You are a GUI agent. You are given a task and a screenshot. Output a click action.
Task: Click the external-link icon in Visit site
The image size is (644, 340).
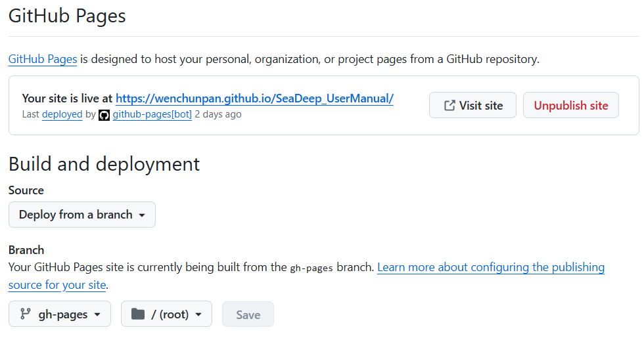[449, 106]
